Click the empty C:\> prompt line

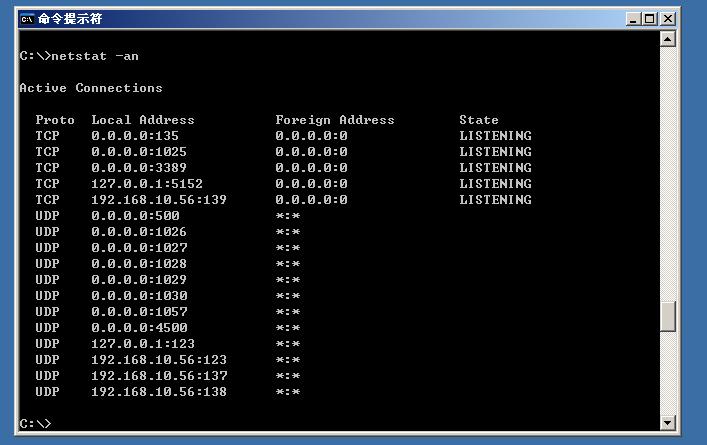[35, 423]
